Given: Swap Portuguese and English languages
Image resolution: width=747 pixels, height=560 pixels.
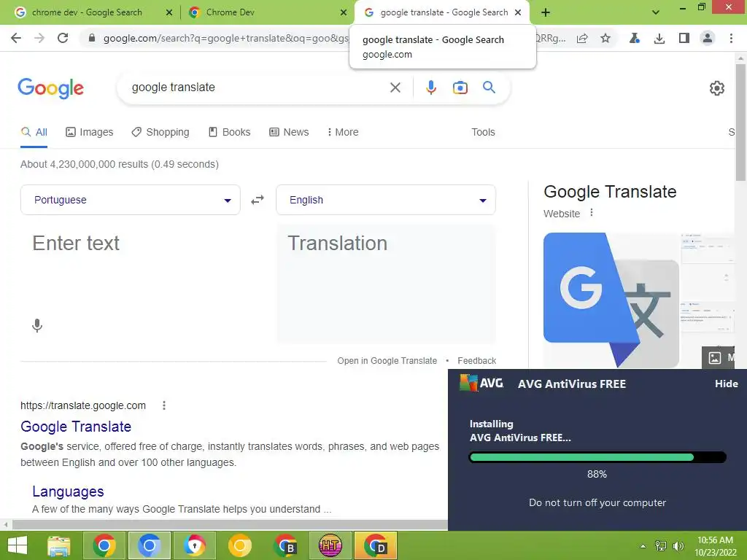Looking at the screenshot, I should pos(258,200).
